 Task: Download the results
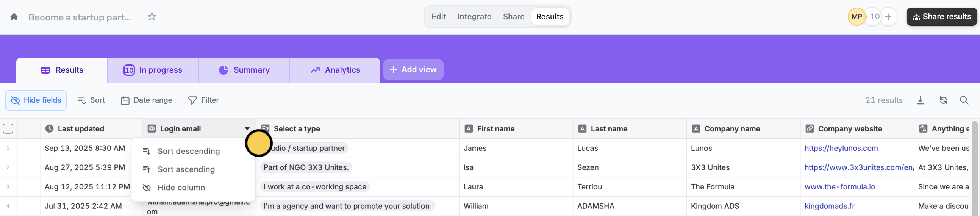920,100
